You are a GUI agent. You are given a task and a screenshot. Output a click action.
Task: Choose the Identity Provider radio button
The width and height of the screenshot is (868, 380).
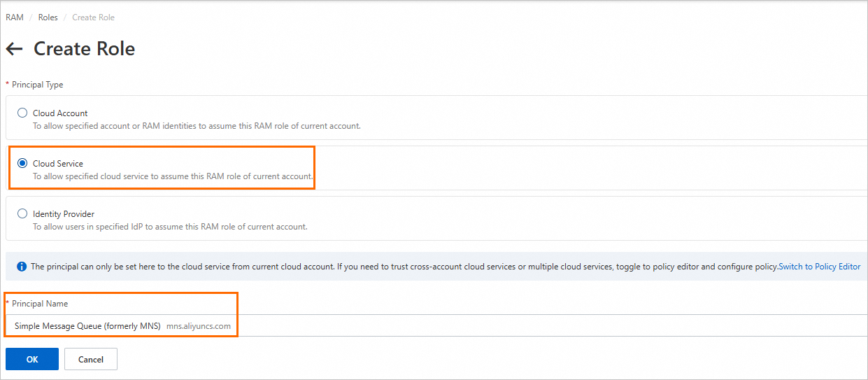pos(22,214)
